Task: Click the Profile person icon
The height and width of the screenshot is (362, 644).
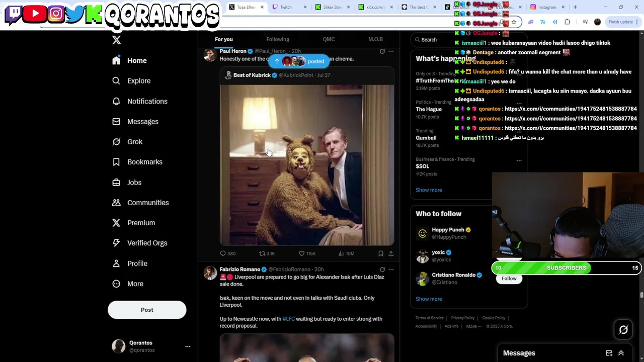Action: tap(116, 263)
